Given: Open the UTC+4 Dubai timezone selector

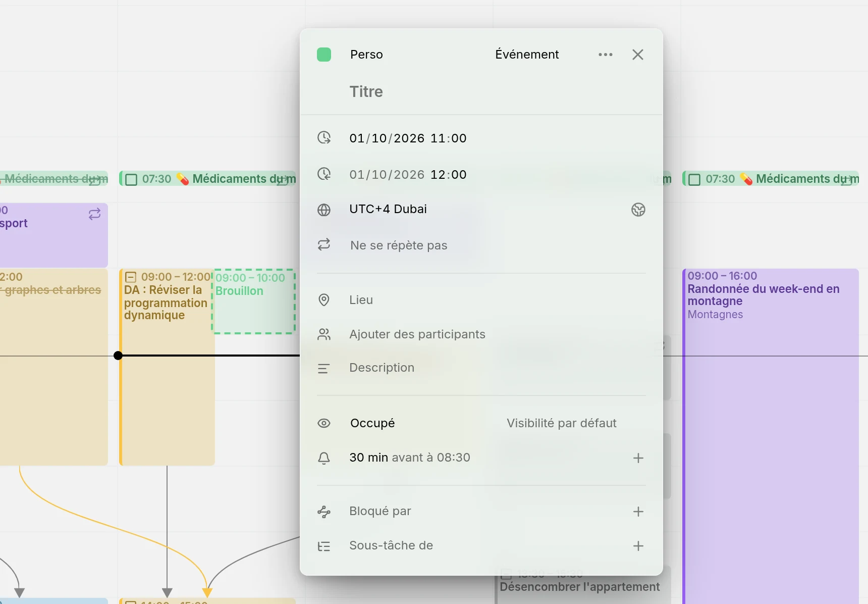Looking at the screenshot, I should click(388, 209).
